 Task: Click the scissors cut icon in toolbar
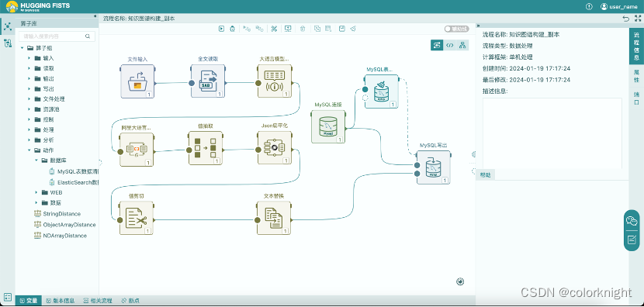pyautogui.click(x=274, y=29)
